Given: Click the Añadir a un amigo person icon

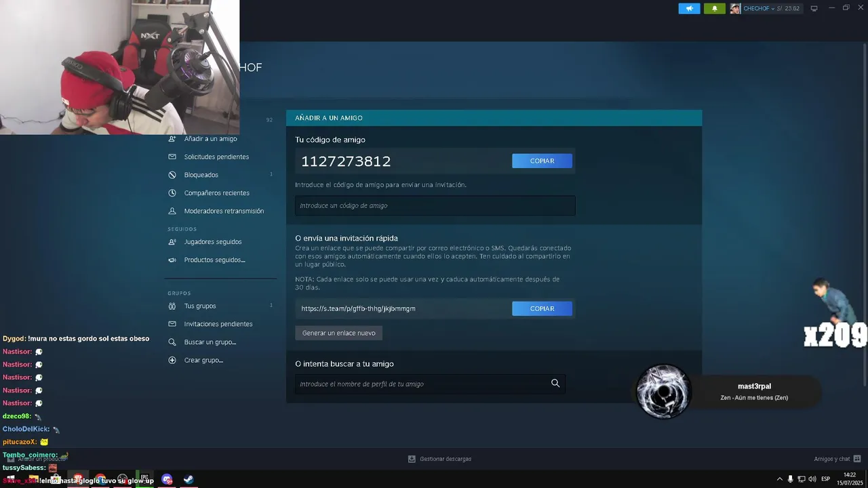Looking at the screenshot, I should point(172,139).
